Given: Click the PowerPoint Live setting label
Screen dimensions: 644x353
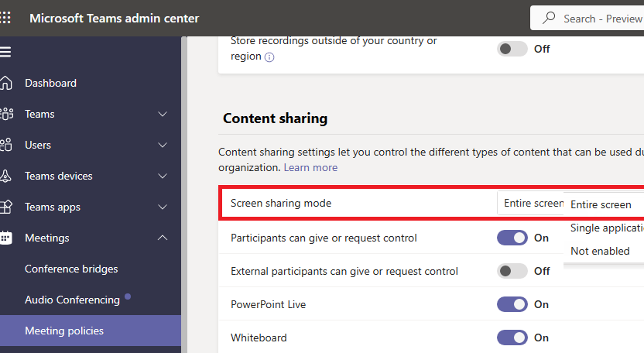Looking at the screenshot, I should coord(268,304).
